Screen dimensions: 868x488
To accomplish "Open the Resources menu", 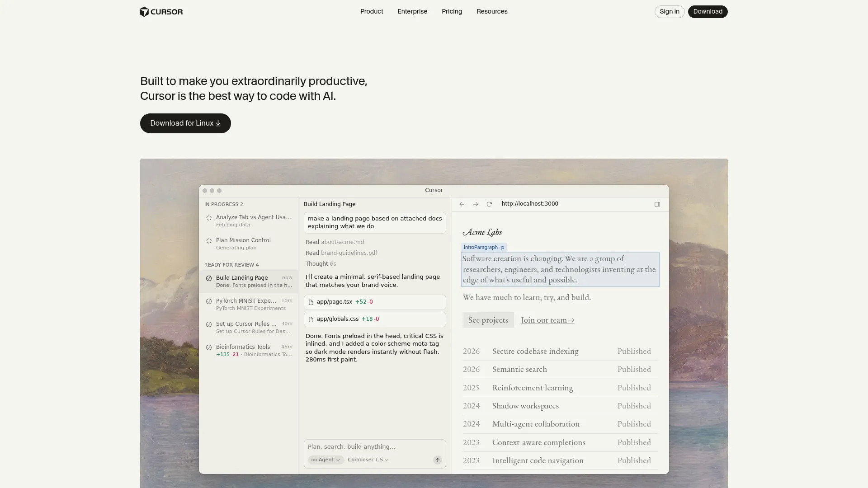I will click(492, 11).
